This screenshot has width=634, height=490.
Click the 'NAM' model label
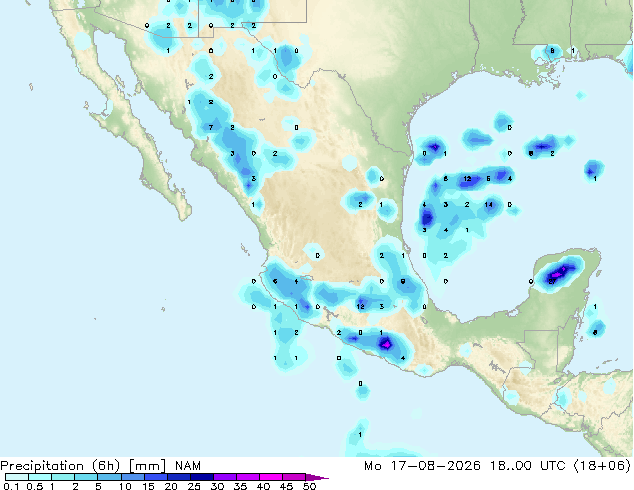pyautogui.click(x=188, y=466)
